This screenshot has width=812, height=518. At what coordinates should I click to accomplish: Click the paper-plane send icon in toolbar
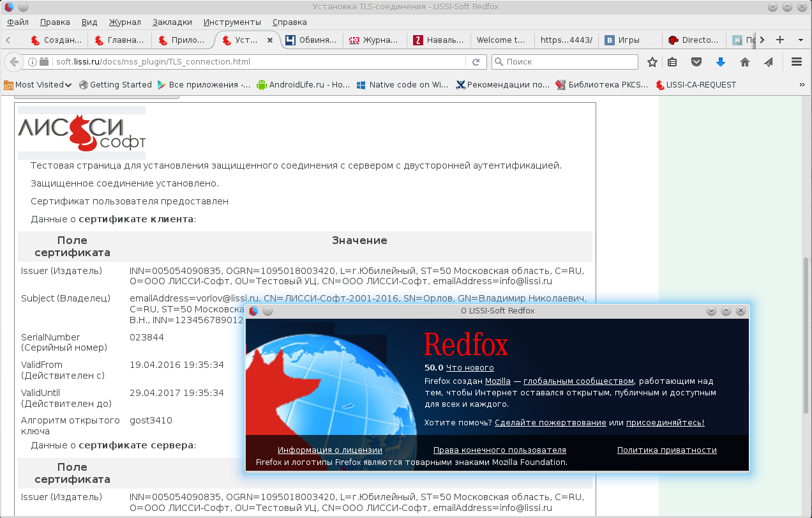click(769, 62)
